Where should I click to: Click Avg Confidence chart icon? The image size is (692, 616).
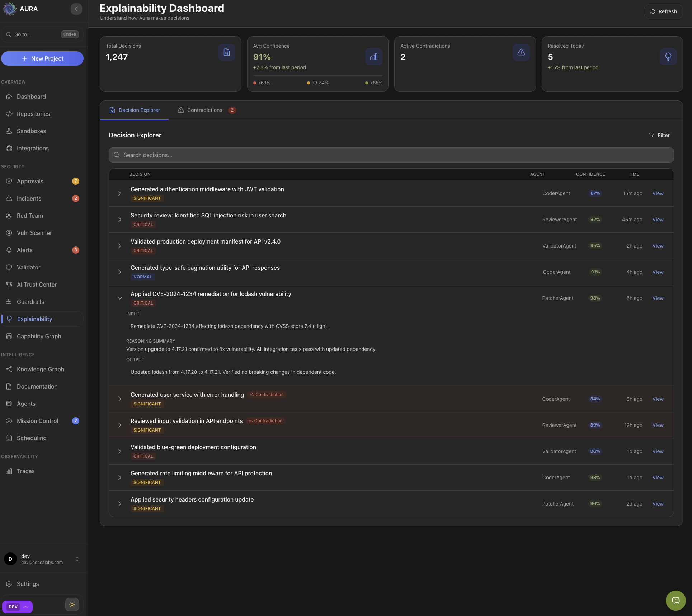point(374,57)
